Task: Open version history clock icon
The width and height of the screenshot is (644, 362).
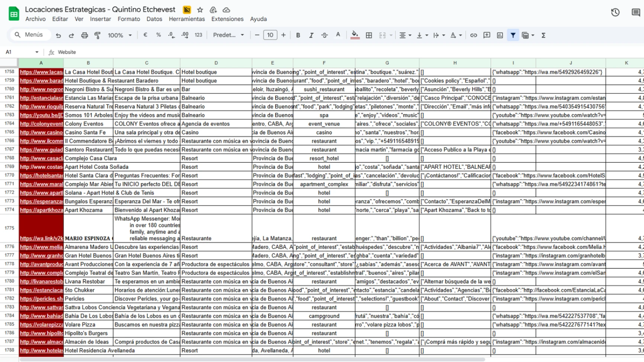Action: 615,12
